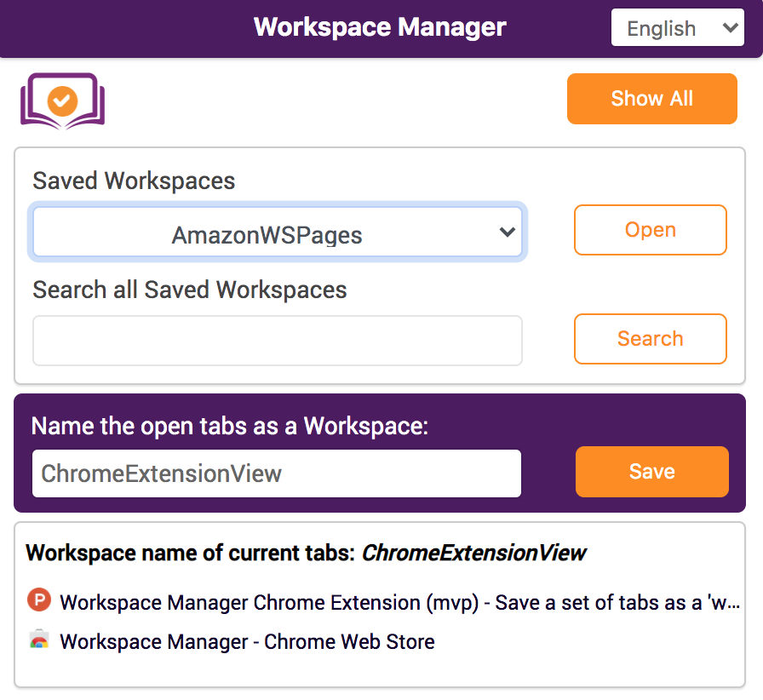
Task: Click the Workspace Manager header title
Action: point(380,26)
